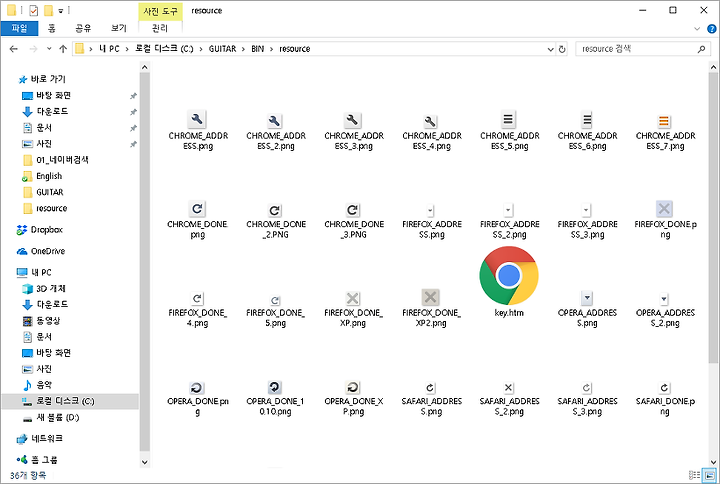Image resolution: width=720 pixels, height=484 pixels.
Task: Select 새 볼륨 (D:) drive
Action: [57, 417]
